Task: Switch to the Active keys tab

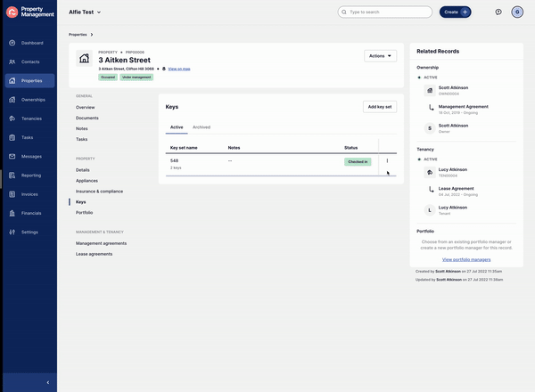Action: point(177,127)
